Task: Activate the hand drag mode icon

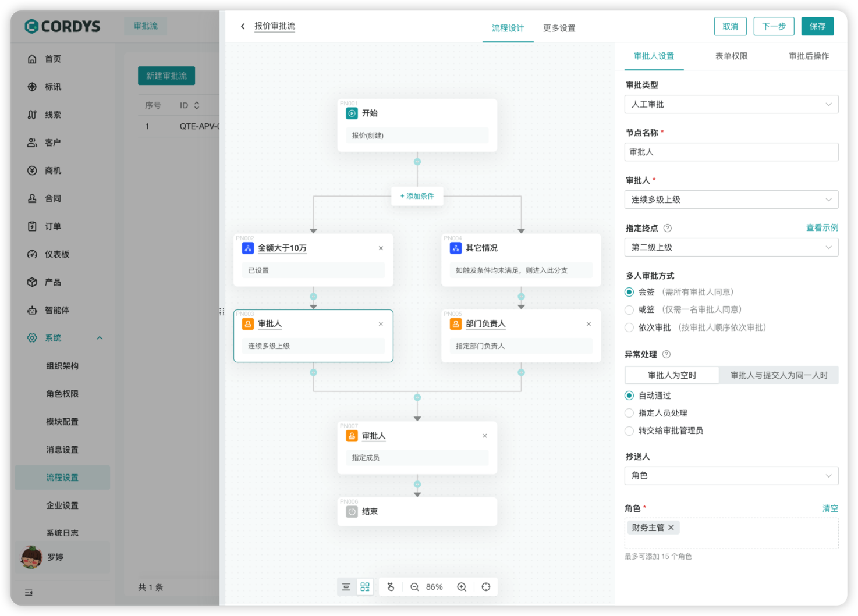Action: coord(391,587)
